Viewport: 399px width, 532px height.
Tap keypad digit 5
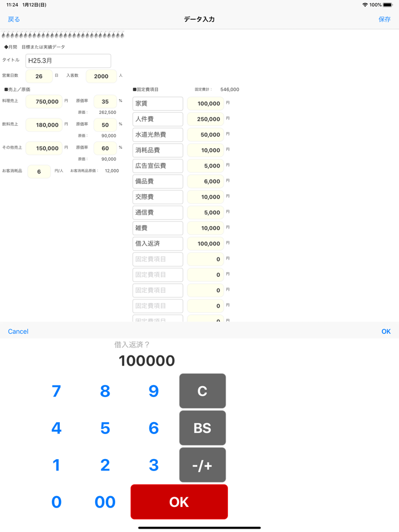tap(105, 428)
